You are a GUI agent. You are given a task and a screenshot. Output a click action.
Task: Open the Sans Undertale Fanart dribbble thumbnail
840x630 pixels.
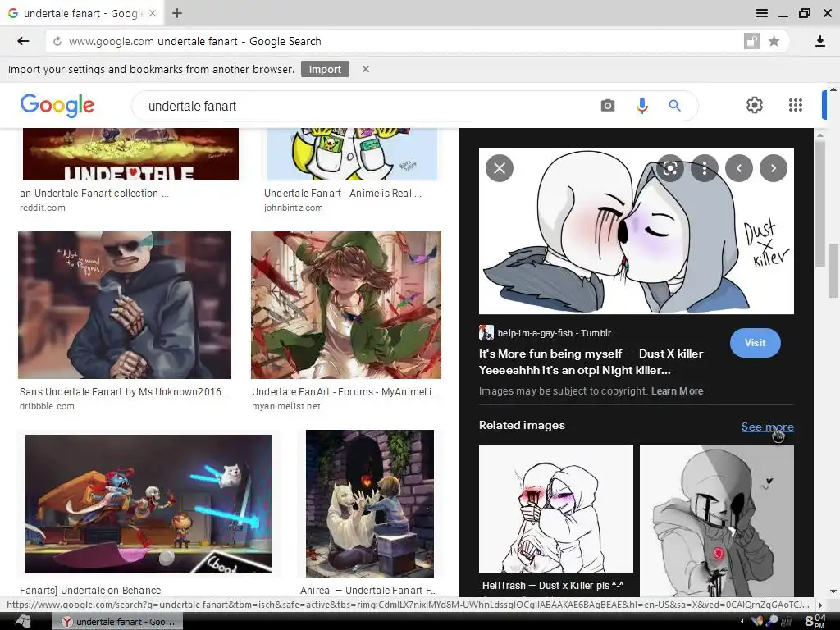[x=125, y=305]
